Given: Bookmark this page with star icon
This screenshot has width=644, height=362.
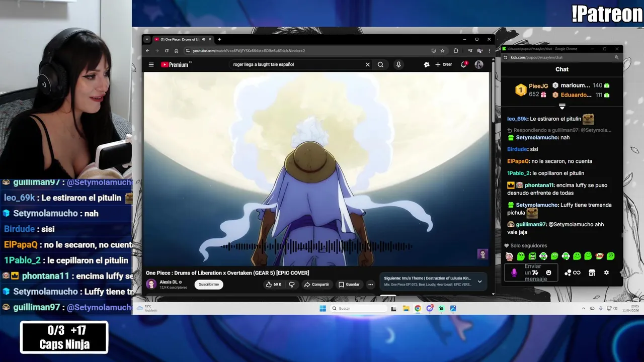Looking at the screenshot, I should 442,51.
